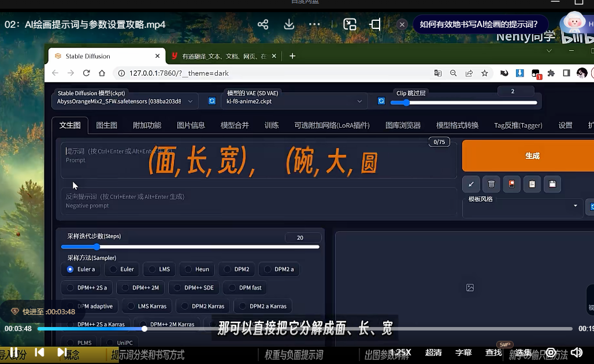This screenshot has width=594, height=364.
Task: Go back in the browser
Action: pos(55,73)
